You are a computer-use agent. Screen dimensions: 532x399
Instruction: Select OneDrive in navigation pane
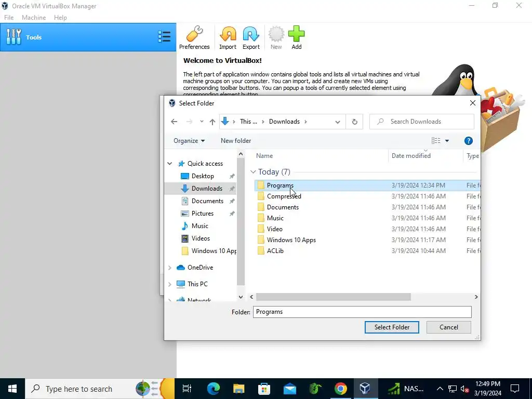(x=200, y=268)
